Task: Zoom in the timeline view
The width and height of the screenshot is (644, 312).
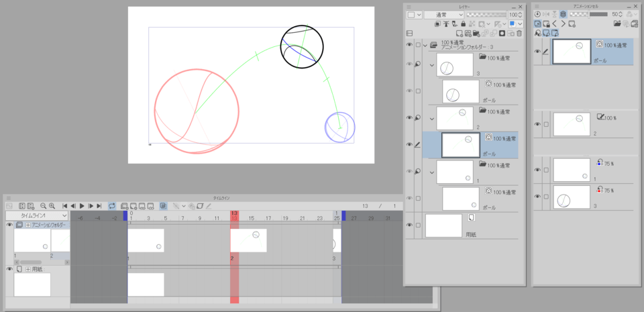Action: pyautogui.click(x=52, y=206)
